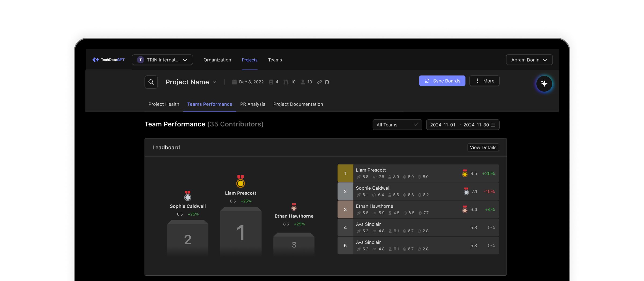Screen dimensions: 644x281
Task: Open the project search icon
Action: coord(151,82)
